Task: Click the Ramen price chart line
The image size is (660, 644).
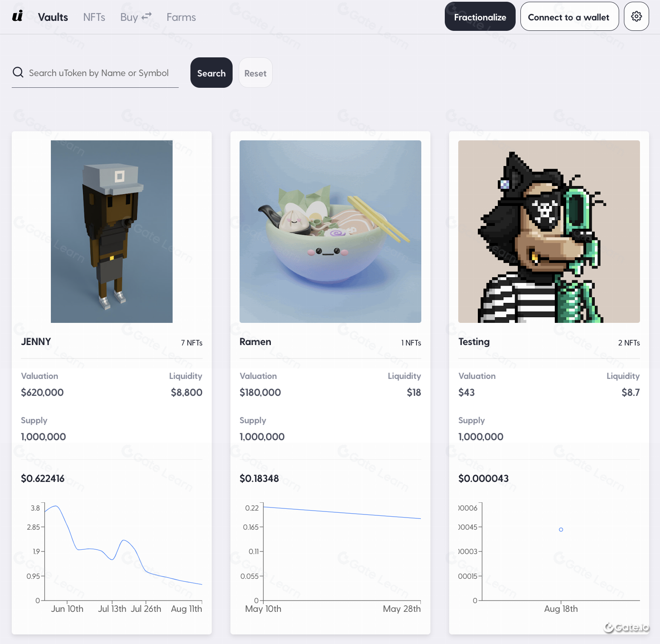Action: pyautogui.click(x=342, y=513)
